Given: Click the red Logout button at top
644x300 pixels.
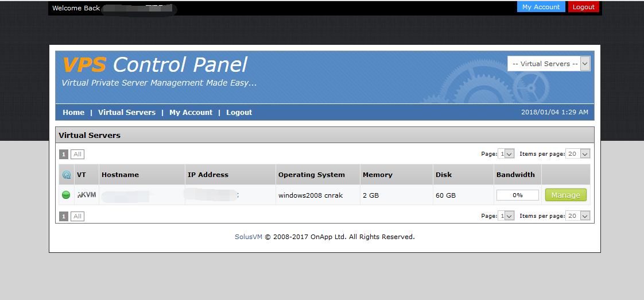Looking at the screenshot, I should (583, 7).
